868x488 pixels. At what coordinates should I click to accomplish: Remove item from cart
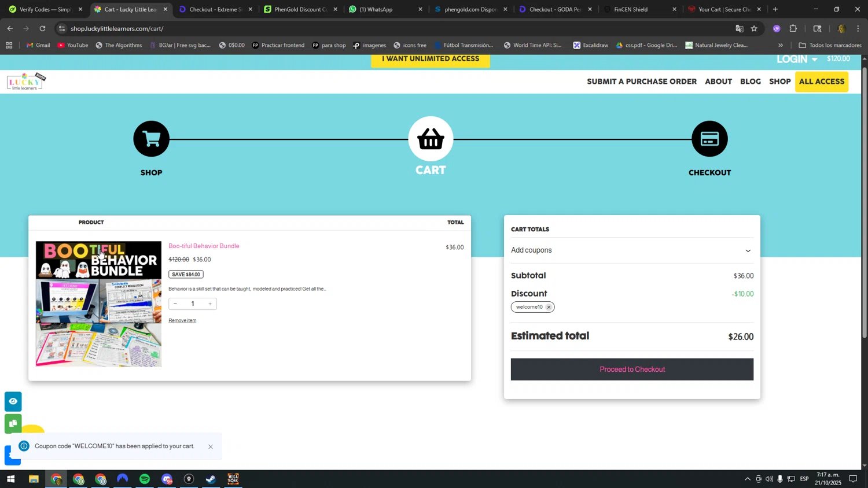[182, 320]
